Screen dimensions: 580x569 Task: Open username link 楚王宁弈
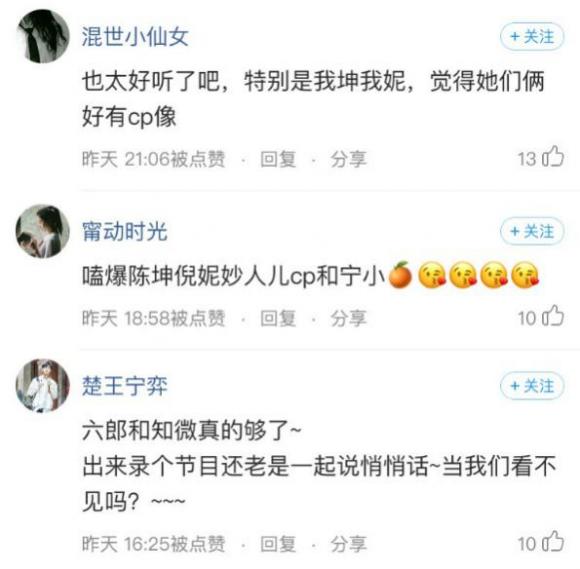(x=125, y=386)
